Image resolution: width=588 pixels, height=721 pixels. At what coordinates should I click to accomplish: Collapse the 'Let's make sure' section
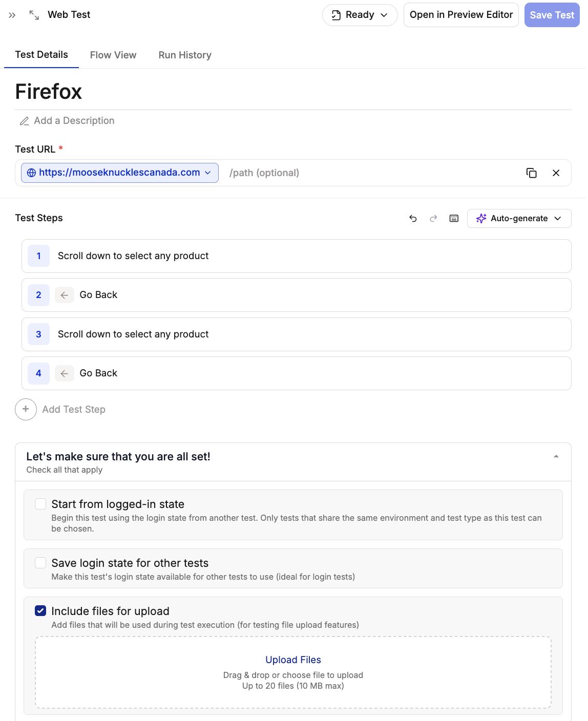(556, 456)
